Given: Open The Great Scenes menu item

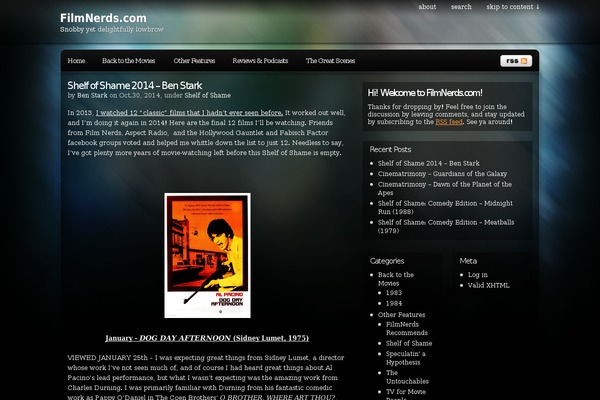Looking at the screenshot, I should (330, 60).
